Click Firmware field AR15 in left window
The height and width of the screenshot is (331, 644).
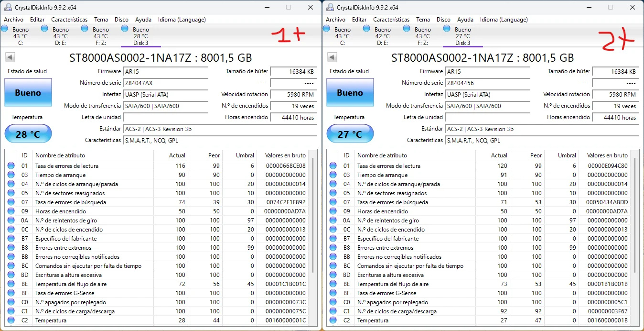166,71
